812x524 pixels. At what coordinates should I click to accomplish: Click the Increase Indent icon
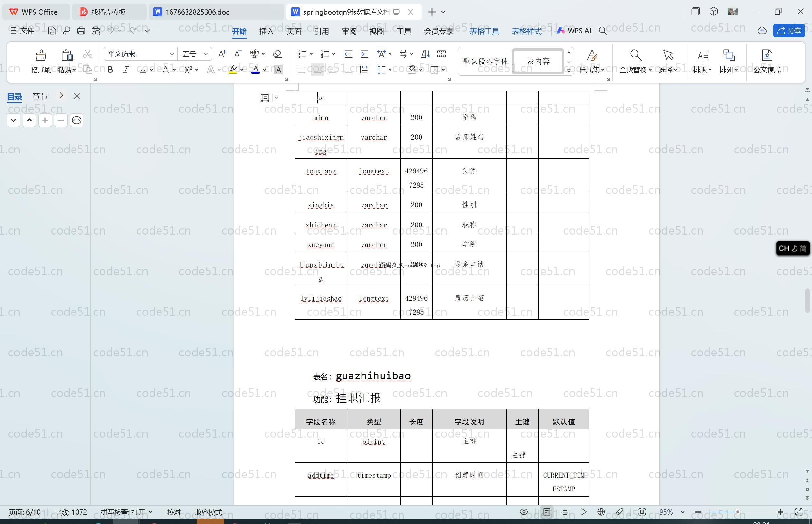coord(364,54)
